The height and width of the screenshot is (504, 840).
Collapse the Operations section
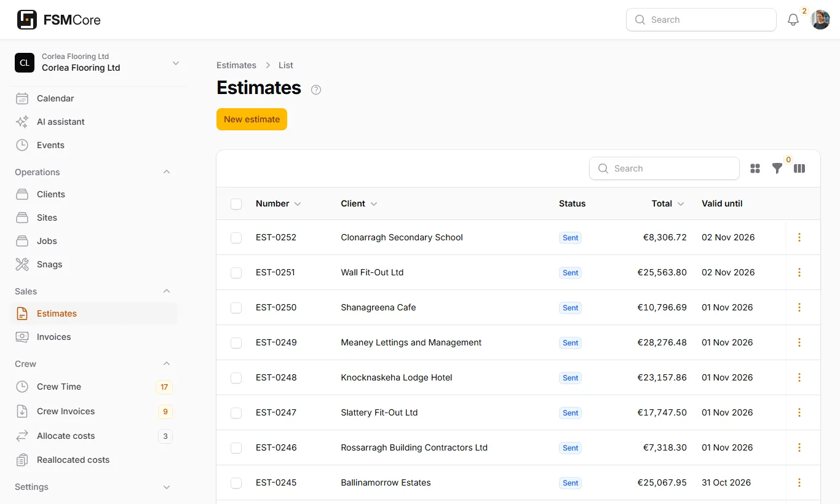[x=167, y=172]
